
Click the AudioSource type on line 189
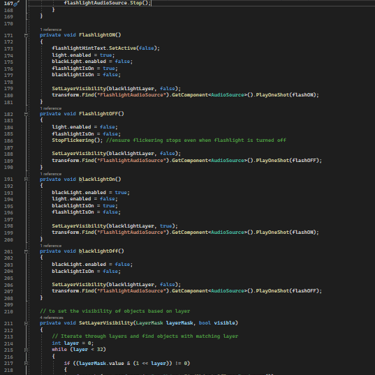coord(228,160)
